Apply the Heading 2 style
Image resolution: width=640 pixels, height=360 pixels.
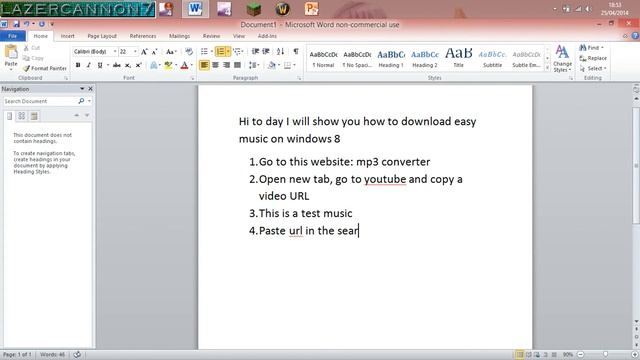point(424,59)
